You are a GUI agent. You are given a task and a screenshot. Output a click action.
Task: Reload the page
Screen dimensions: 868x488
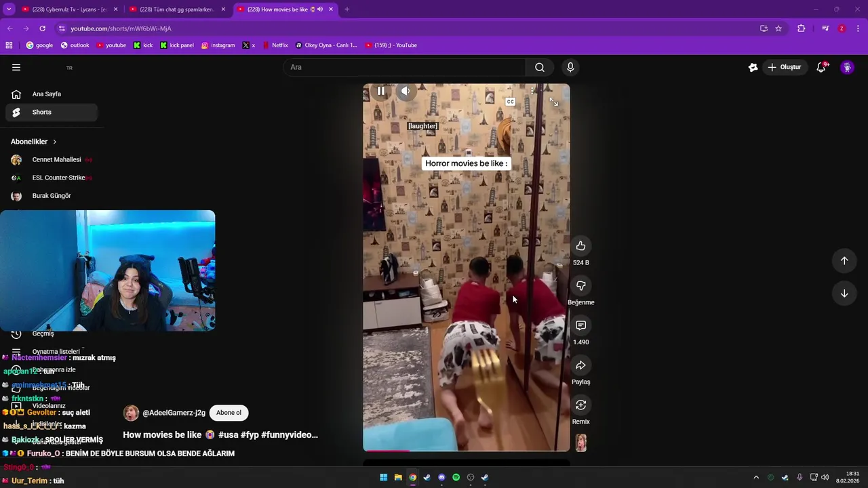tap(42, 28)
